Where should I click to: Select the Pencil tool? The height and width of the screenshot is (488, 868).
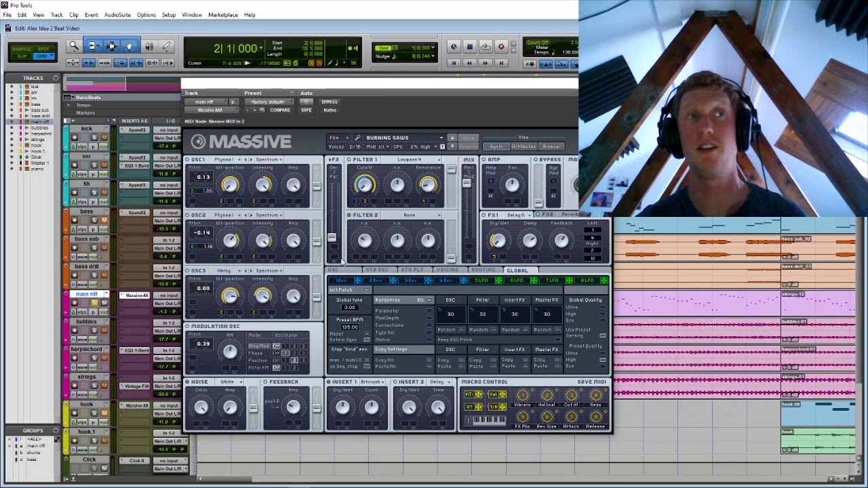pyautogui.click(x=167, y=46)
